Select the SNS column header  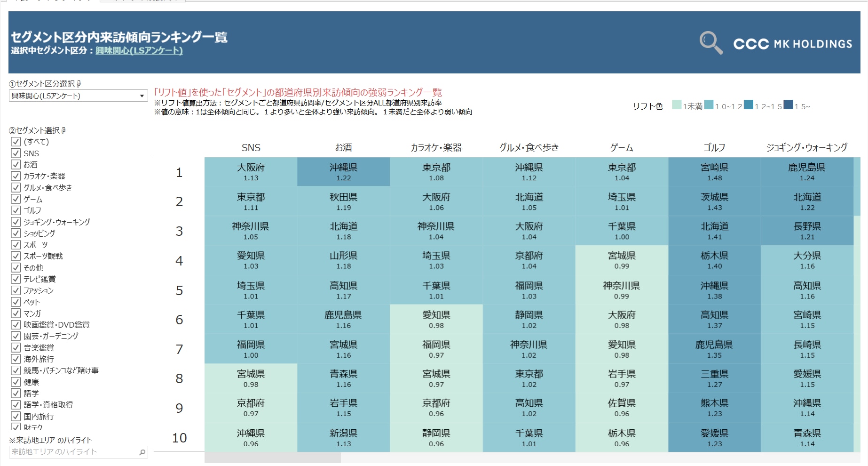[251, 148]
